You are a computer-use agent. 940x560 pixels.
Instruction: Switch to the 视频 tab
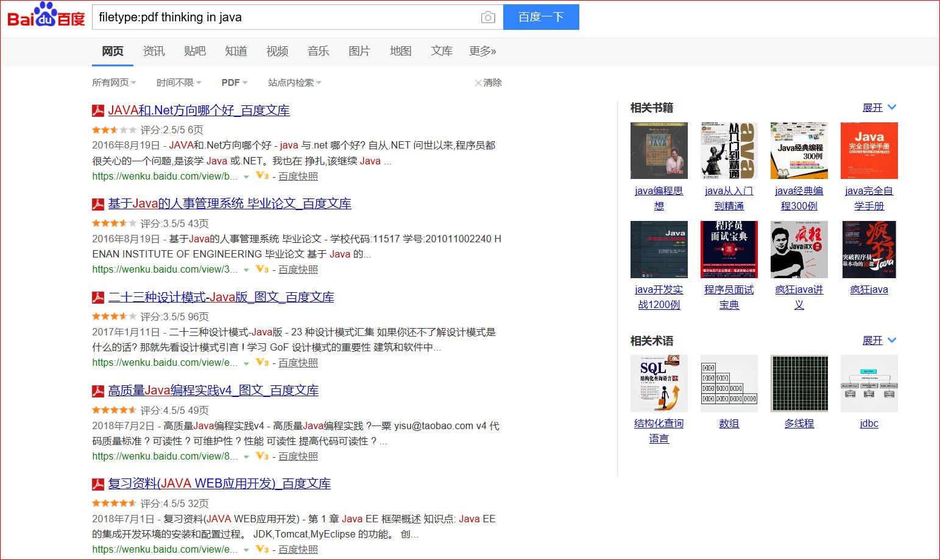pyautogui.click(x=277, y=51)
